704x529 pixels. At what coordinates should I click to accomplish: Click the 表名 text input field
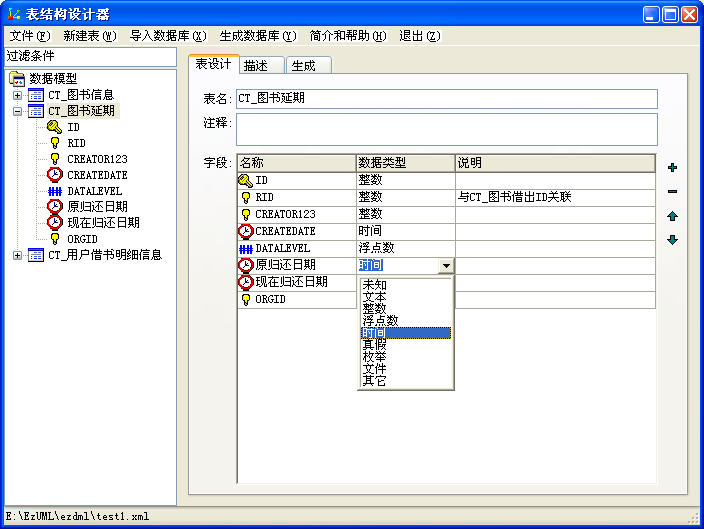point(446,99)
